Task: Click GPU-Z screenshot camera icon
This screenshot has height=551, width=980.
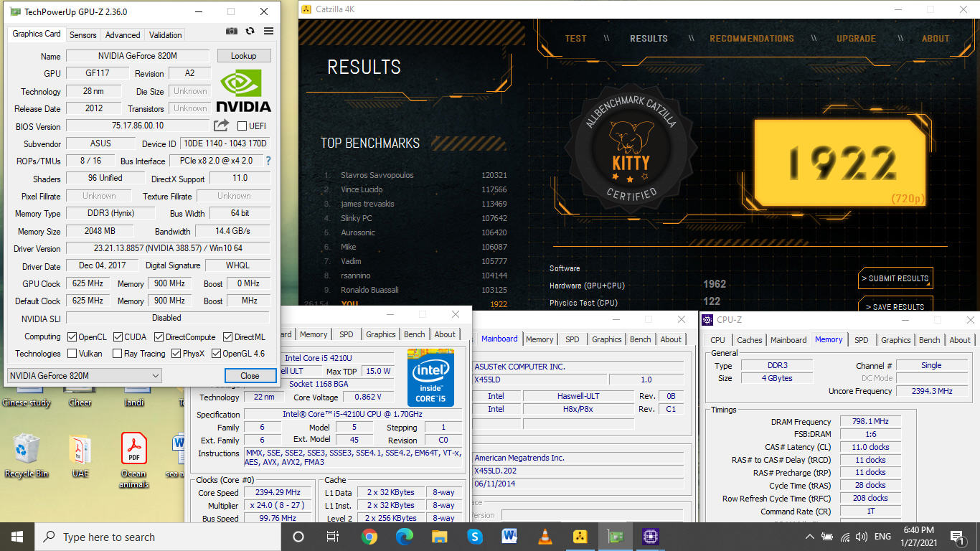Action: tap(232, 31)
